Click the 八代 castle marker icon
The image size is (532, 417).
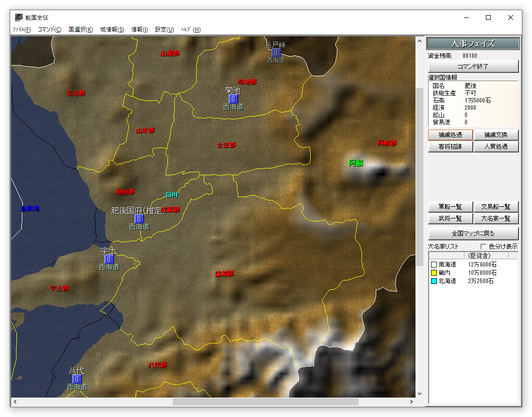coord(77,379)
